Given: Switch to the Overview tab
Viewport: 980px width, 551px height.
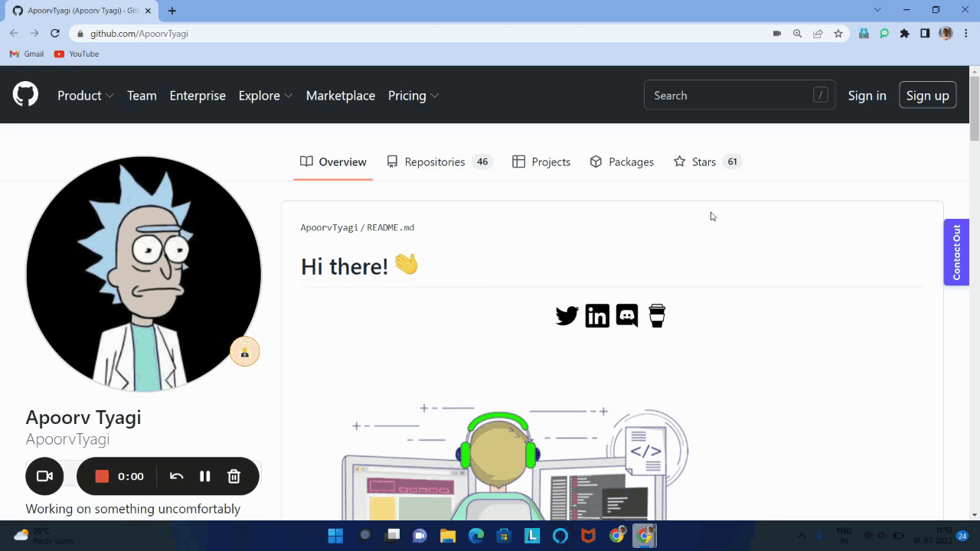Looking at the screenshot, I should pos(333,161).
